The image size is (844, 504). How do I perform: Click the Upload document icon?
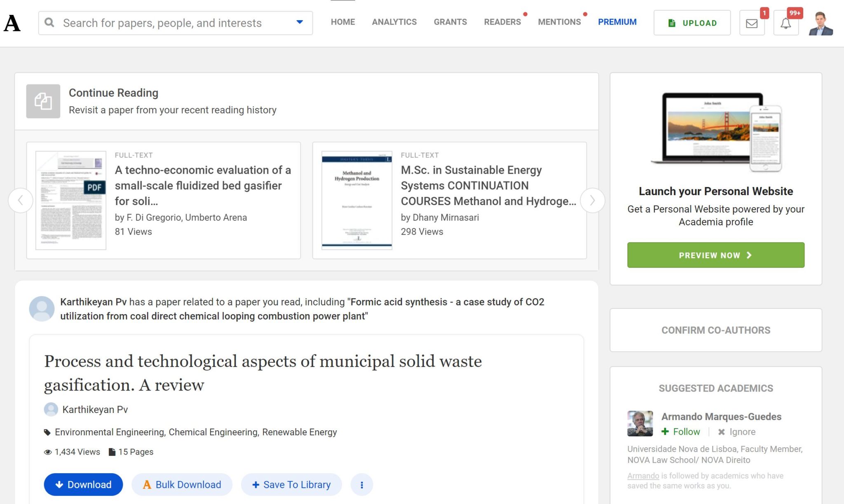coord(673,23)
